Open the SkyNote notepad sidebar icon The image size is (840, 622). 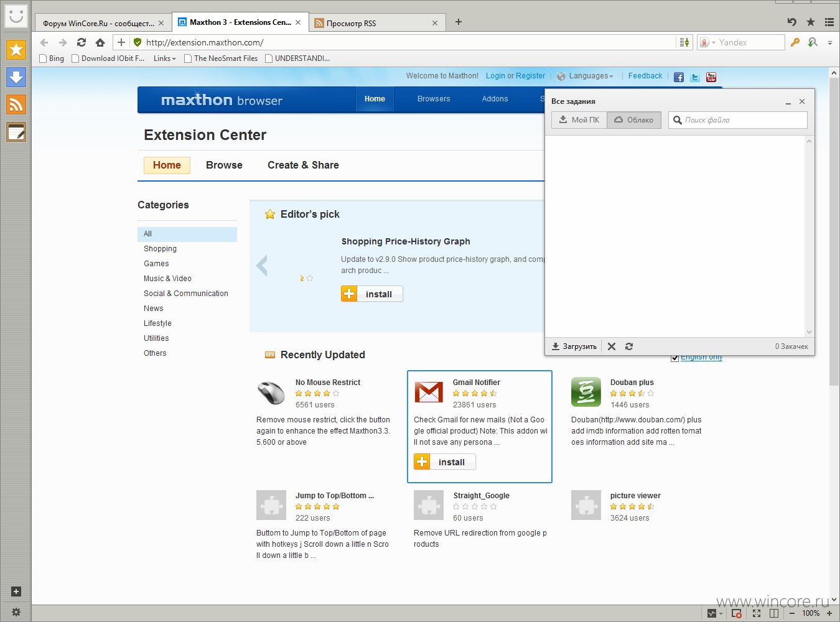(16, 132)
